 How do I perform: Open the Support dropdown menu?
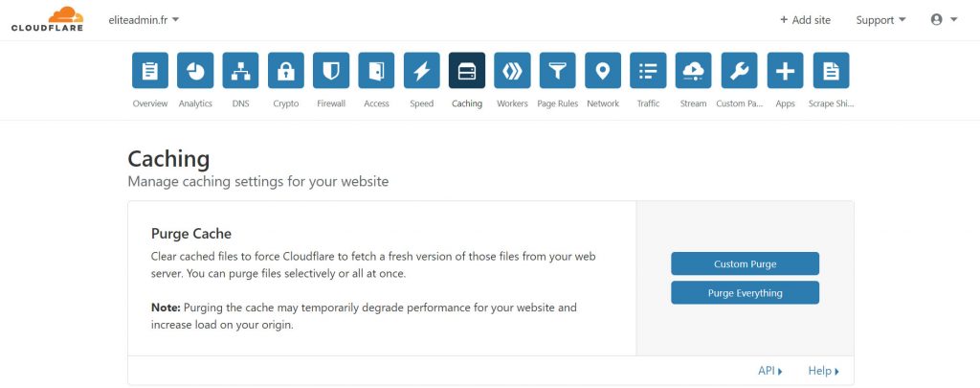880,20
